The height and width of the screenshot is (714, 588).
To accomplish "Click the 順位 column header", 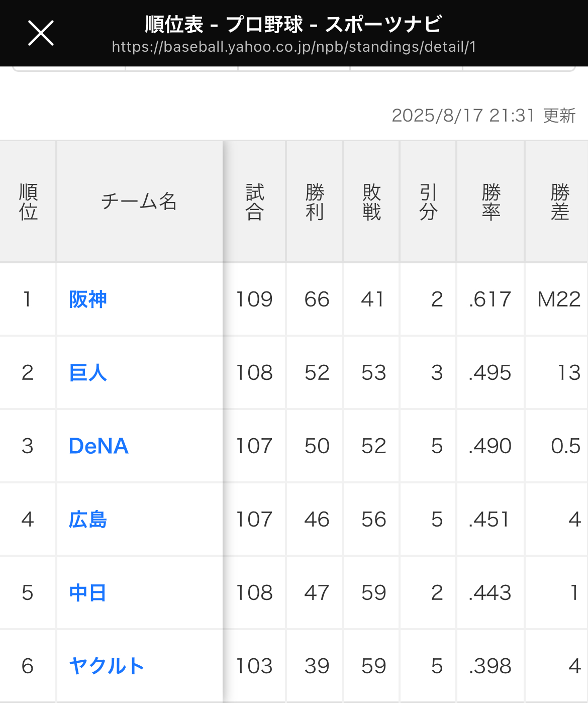I will (x=28, y=202).
